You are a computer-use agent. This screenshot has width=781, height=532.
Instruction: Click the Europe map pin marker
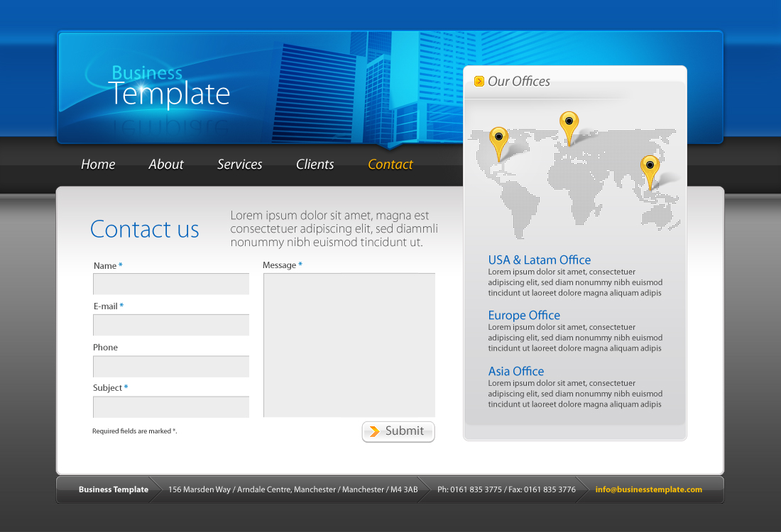click(x=569, y=128)
